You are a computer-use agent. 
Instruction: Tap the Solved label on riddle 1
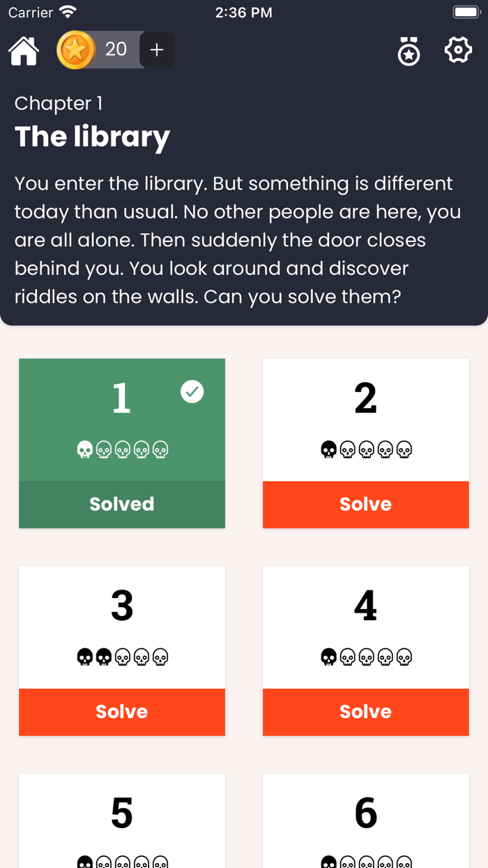(121, 504)
